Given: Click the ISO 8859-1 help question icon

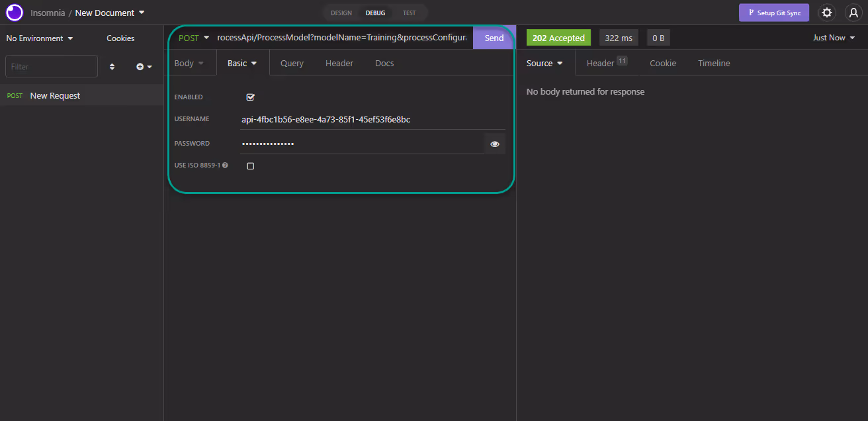Looking at the screenshot, I should coord(226,165).
